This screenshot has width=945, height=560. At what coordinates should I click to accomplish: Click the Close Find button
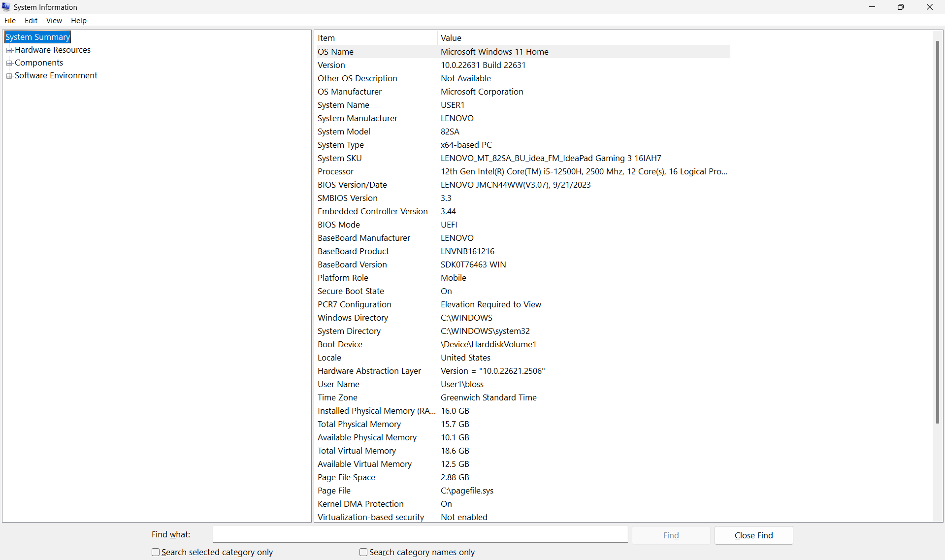753,535
